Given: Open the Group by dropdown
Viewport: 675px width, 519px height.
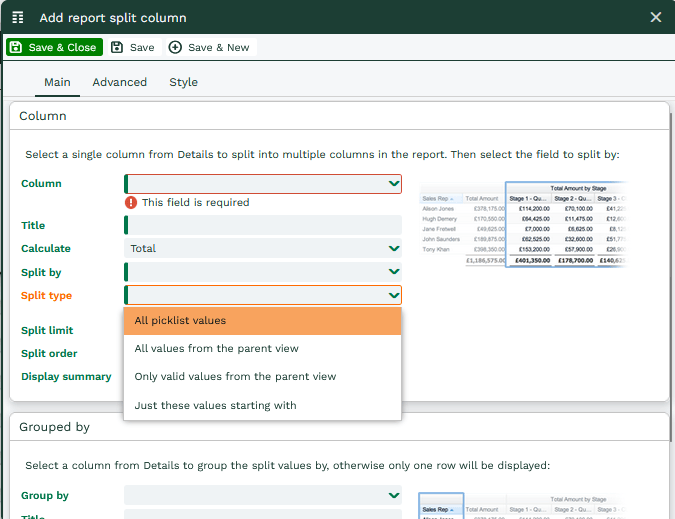Looking at the screenshot, I should (263, 495).
